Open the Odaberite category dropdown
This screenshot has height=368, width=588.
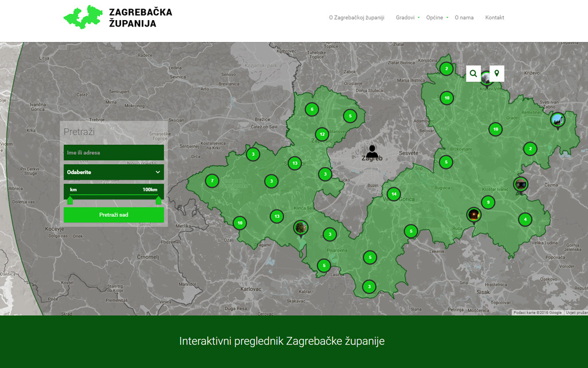point(114,172)
